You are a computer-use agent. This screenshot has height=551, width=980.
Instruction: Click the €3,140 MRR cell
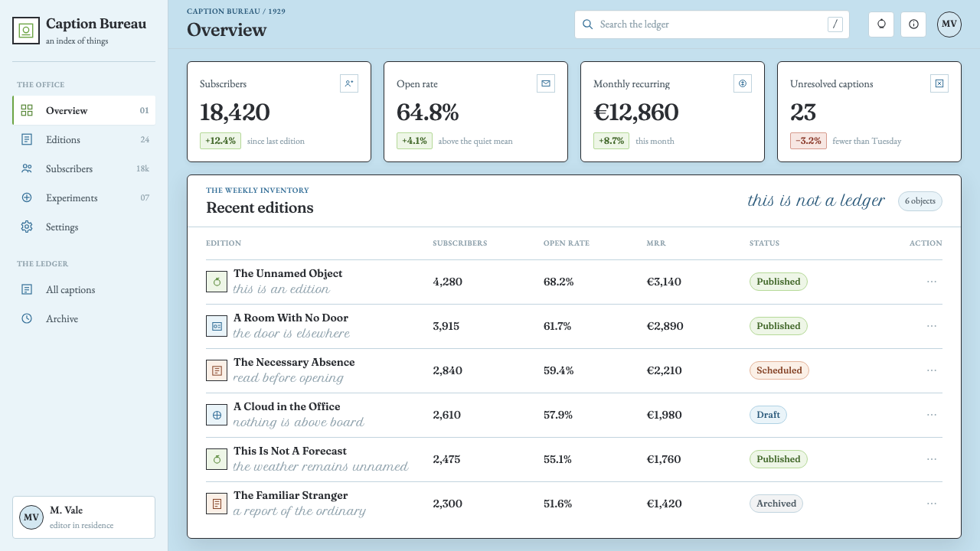click(664, 282)
